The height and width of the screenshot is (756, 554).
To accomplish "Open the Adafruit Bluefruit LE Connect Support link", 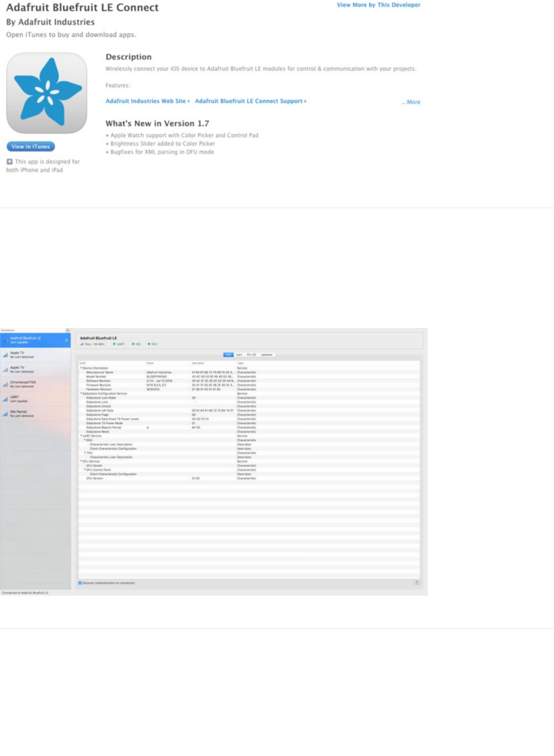I will pyautogui.click(x=250, y=101).
